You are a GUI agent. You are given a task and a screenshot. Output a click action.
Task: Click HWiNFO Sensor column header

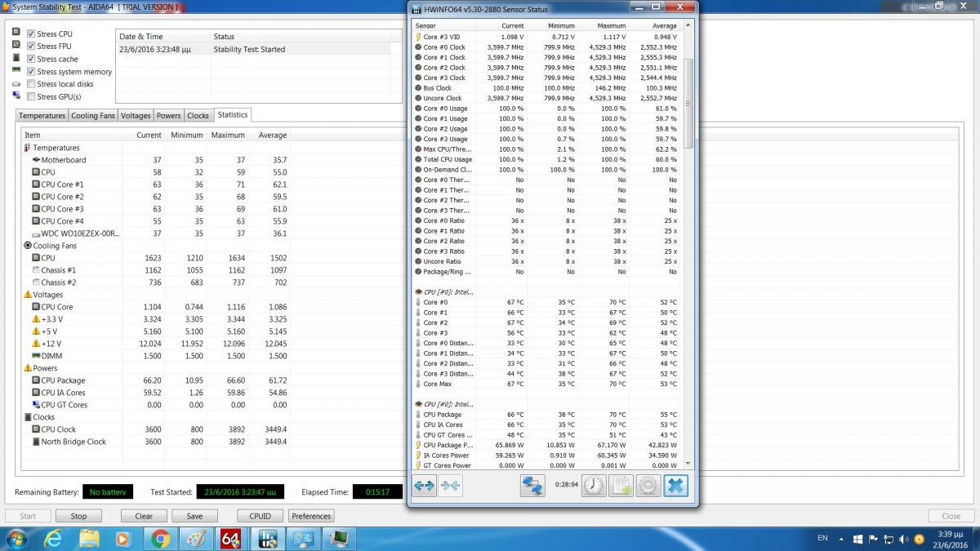point(444,26)
